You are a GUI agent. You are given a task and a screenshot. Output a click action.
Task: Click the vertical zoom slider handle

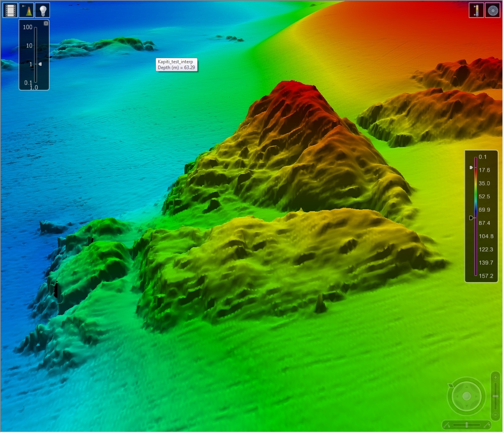(495, 396)
